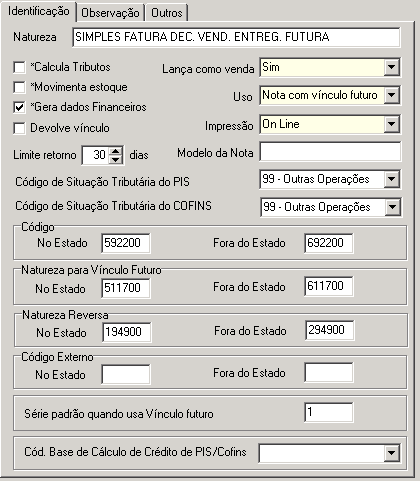The image size is (420, 481).
Task: Decrease Limite retorno days with down arrow
Action: (x=116, y=159)
